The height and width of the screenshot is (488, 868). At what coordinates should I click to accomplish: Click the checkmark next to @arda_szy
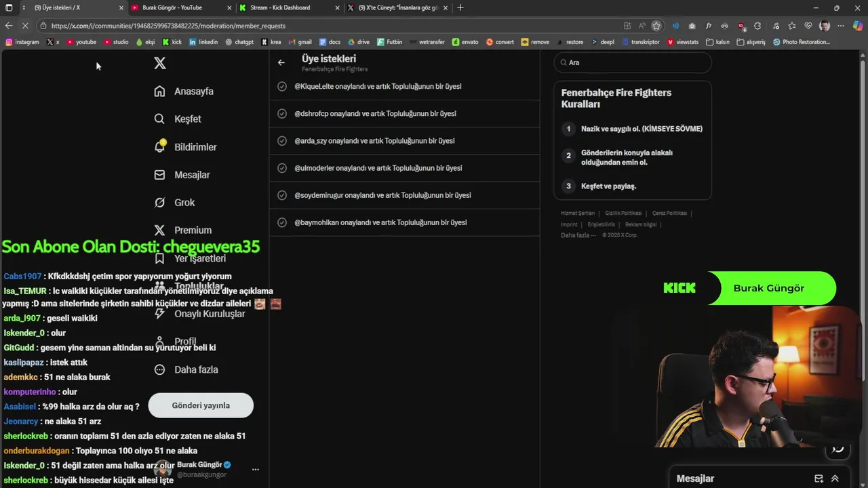(x=282, y=140)
